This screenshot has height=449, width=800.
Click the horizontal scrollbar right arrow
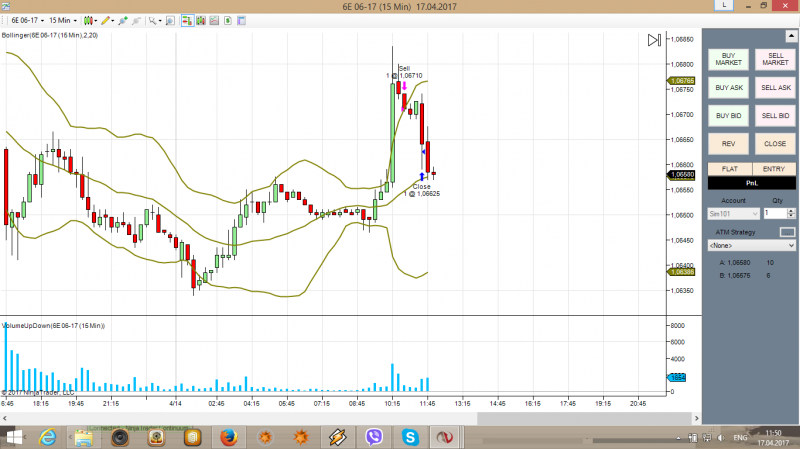tap(696, 418)
